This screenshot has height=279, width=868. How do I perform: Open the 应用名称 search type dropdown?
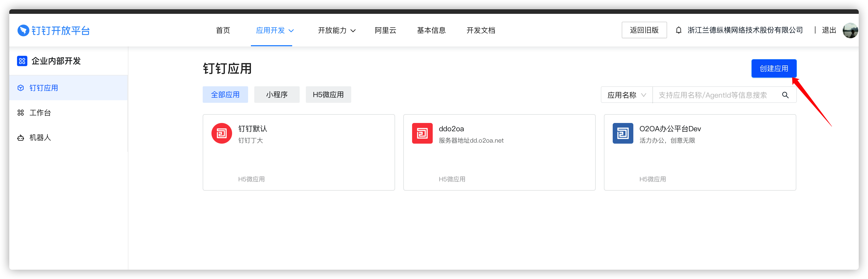627,95
